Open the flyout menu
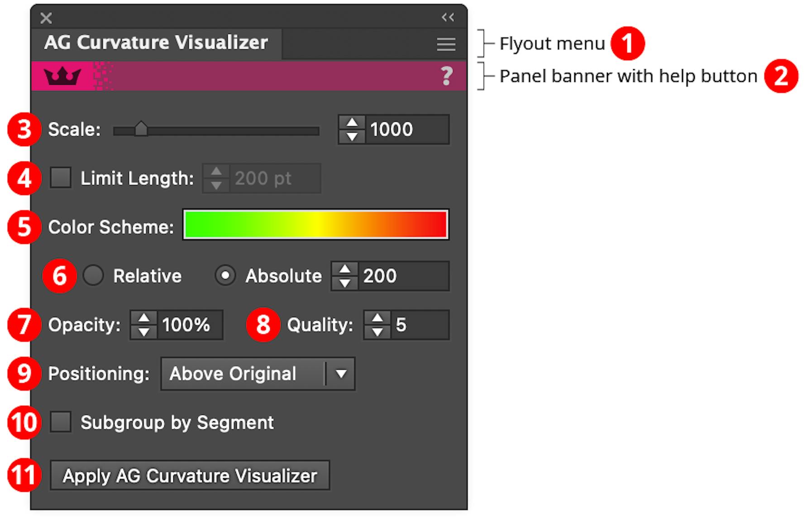Screen dimensions: 812x523 [445, 44]
